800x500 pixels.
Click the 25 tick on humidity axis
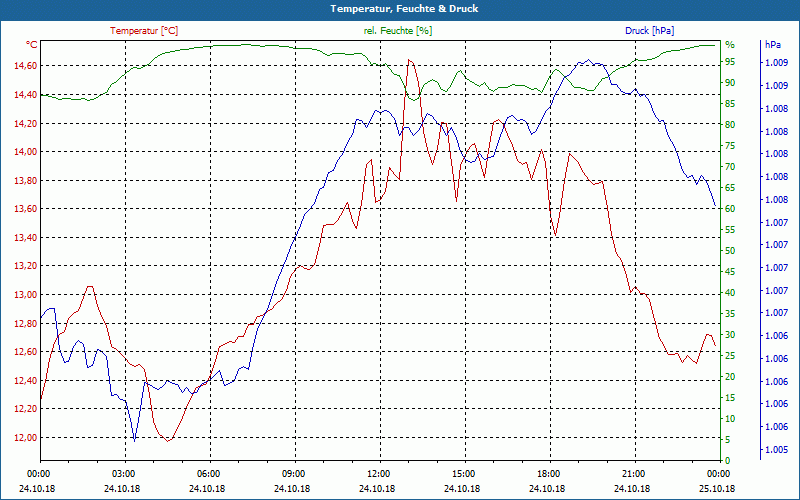pos(730,356)
